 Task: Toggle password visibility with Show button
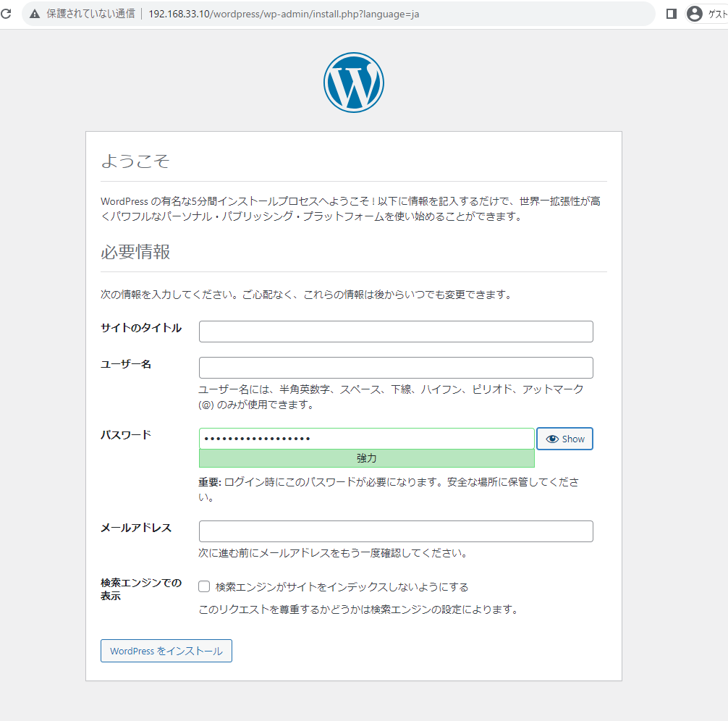(x=564, y=439)
